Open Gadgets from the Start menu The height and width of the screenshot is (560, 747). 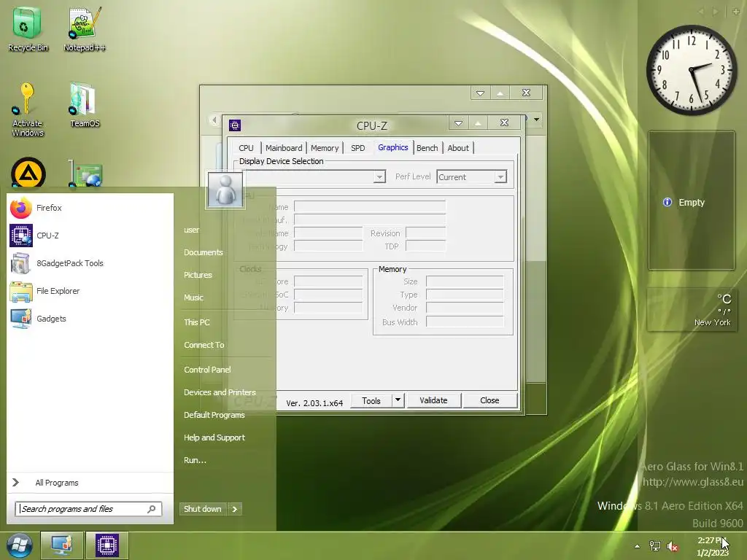(x=90, y=319)
